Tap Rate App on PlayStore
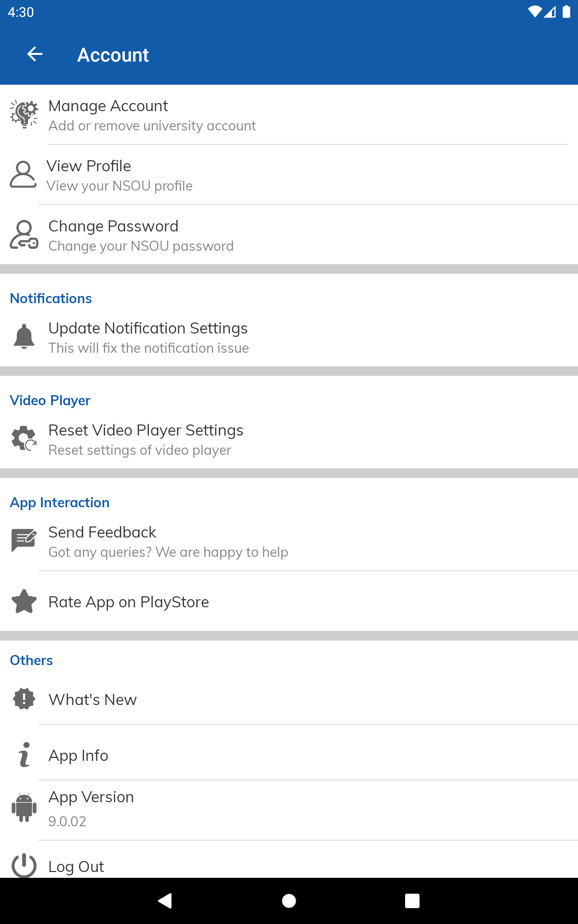 [x=129, y=602]
